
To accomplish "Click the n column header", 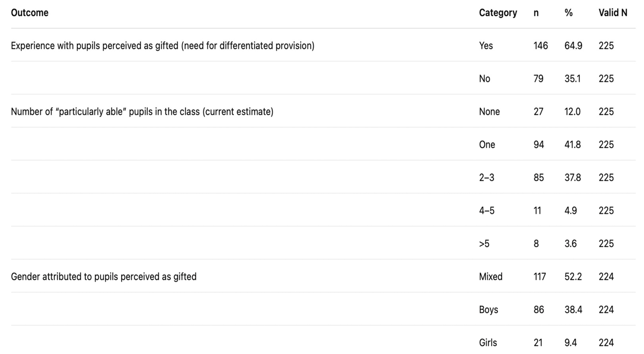I will tap(536, 13).
